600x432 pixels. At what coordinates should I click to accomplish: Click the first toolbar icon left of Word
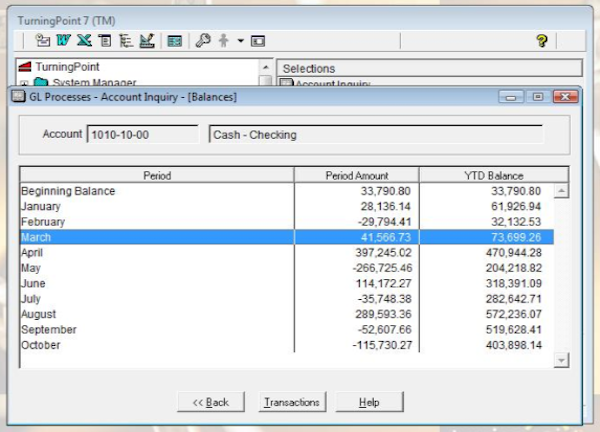(x=42, y=41)
